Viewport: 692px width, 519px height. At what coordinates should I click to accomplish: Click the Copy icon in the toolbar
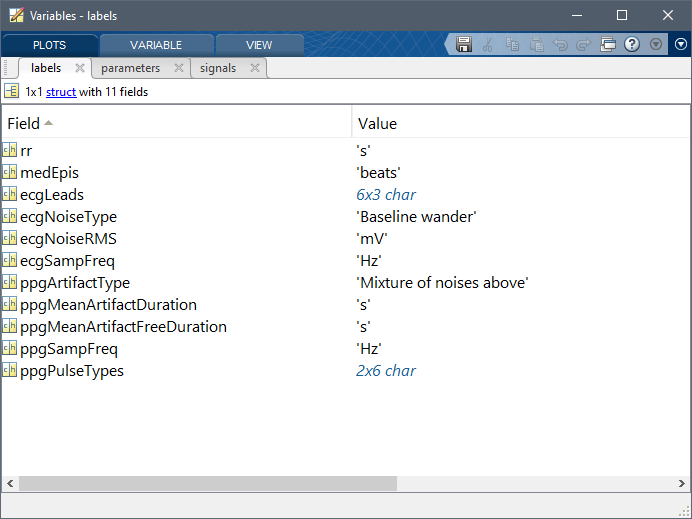[x=512, y=44]
